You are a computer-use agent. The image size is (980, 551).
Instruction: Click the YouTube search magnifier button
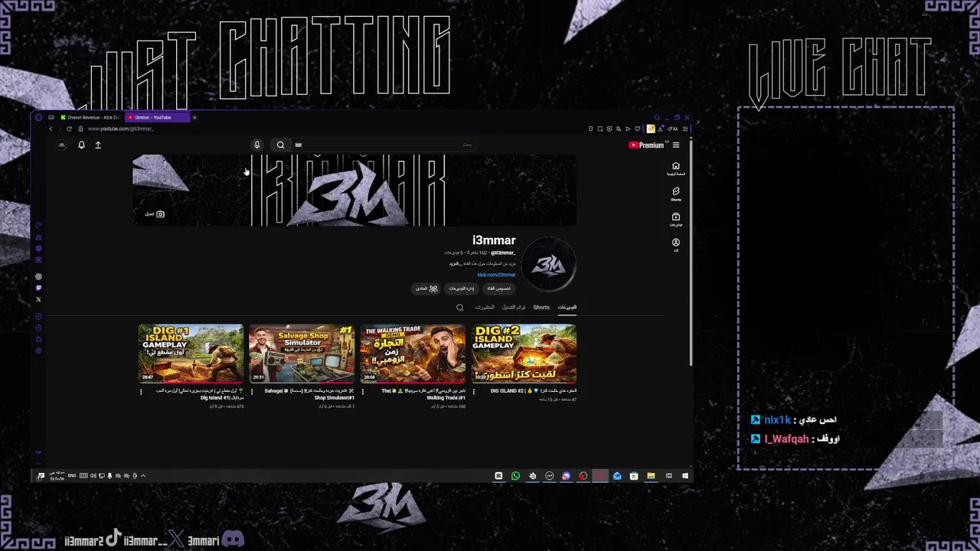point(280,145)
